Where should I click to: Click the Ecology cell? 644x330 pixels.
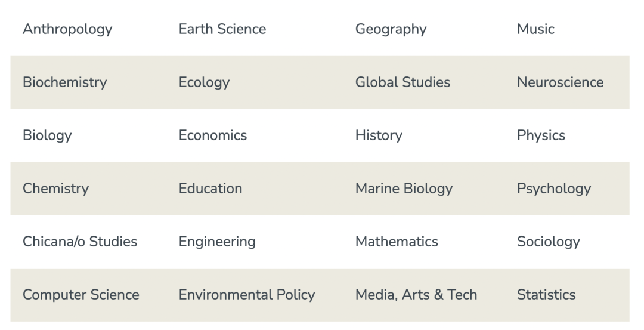[x=204, y=82]
